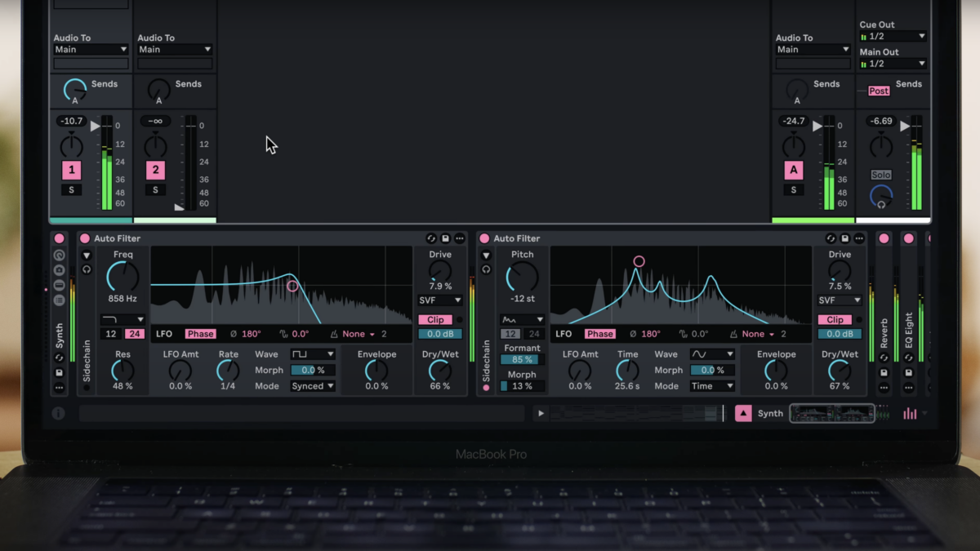Open the Wave shape dropdown on right Auto Filter
Image resolution: width=980 pixels, height=551 pixels.
(x=712, y=354)
